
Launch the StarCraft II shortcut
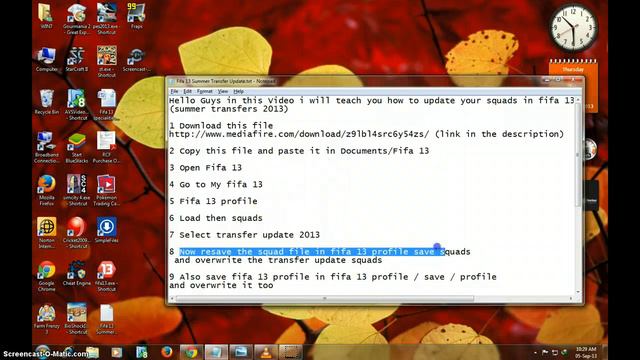76,59
